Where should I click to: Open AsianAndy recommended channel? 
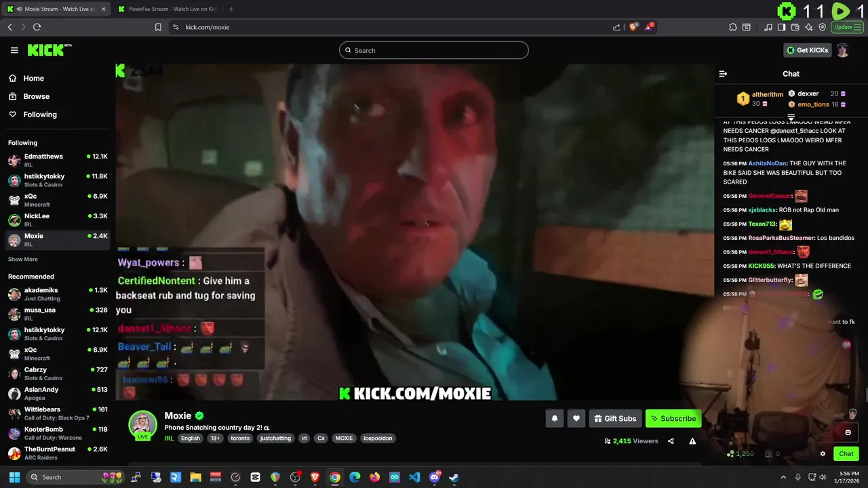57,393
